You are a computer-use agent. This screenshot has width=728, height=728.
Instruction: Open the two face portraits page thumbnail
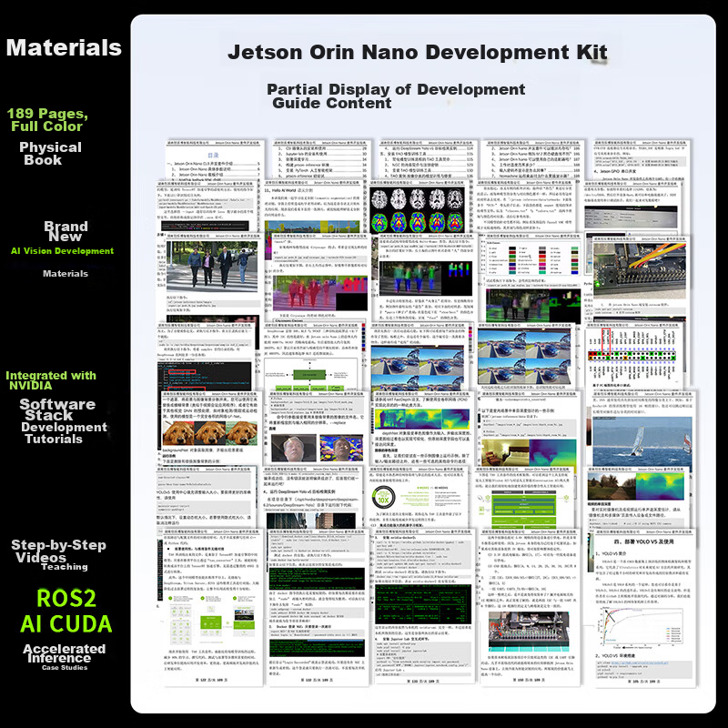[317, 428]
